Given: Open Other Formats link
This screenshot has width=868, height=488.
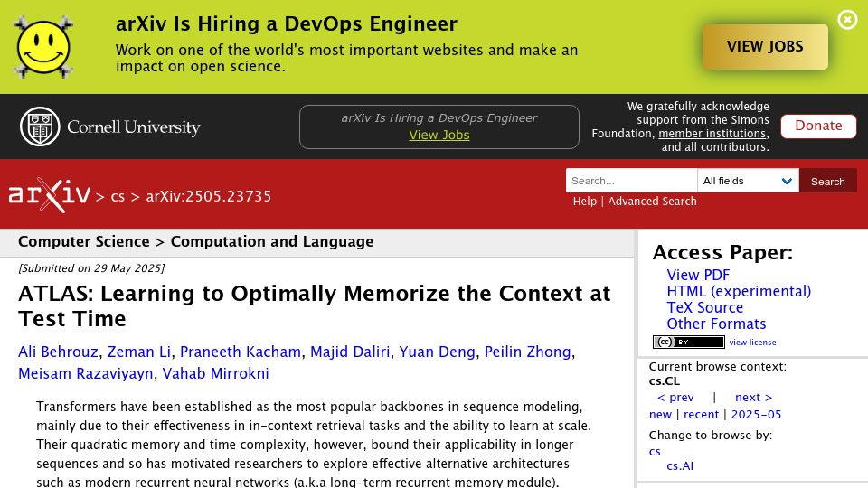Looking at the screenshot, I should coord(716,324).
